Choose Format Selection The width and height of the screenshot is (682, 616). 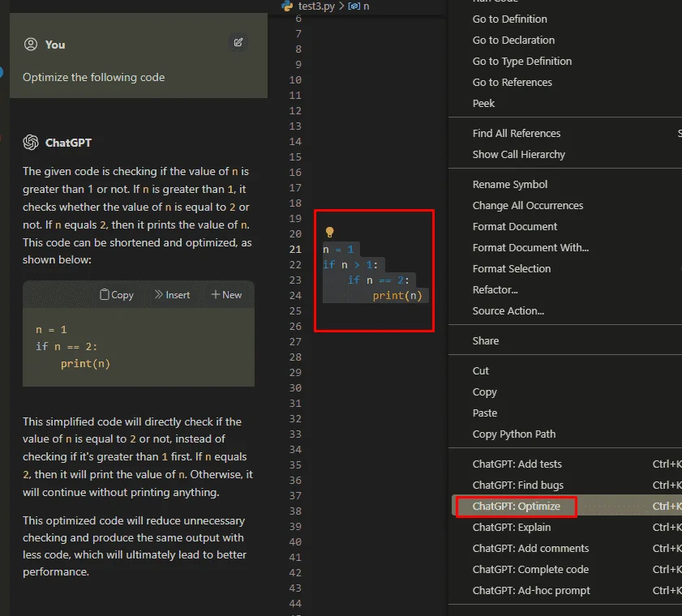tap(512, 268)
